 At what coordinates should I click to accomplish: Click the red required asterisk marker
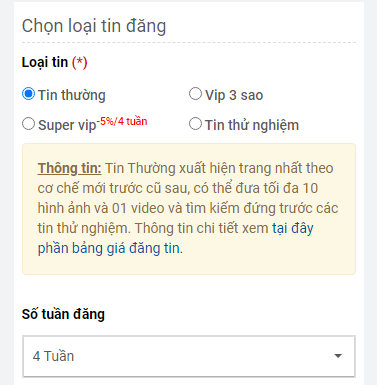coord(80,63)
